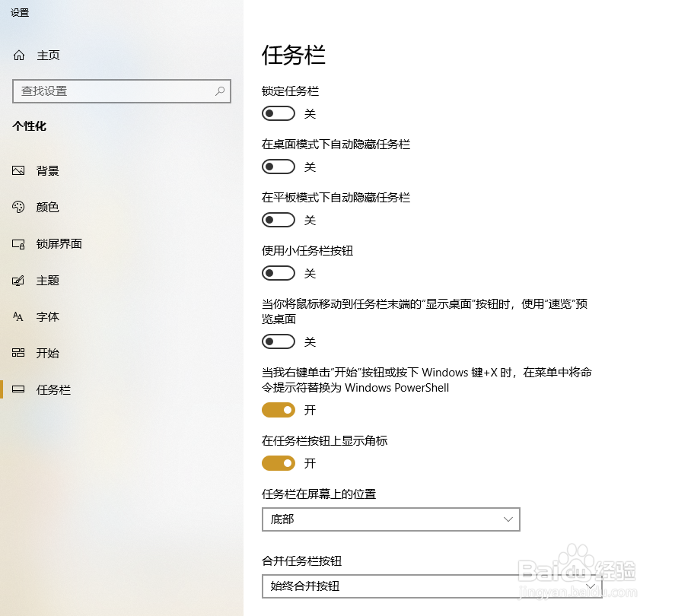Viewport: 675px width, 616px height.
Task: Enable auto-hide taskbar in tablet mode
Action: pos(279,220)
